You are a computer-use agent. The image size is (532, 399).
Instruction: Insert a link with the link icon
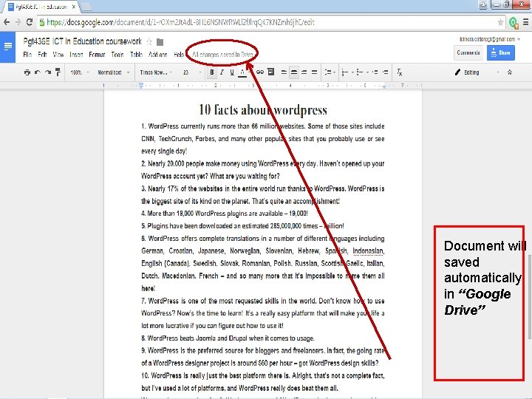point(260,72)
